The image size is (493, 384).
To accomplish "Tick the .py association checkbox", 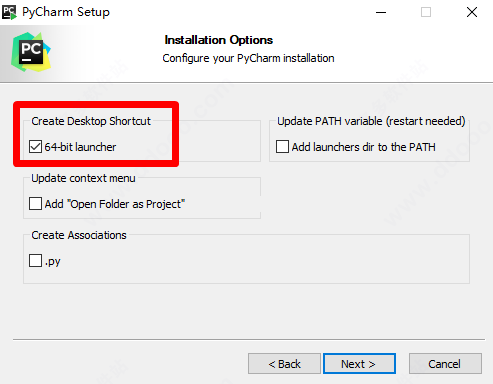I will coord(35,261).
